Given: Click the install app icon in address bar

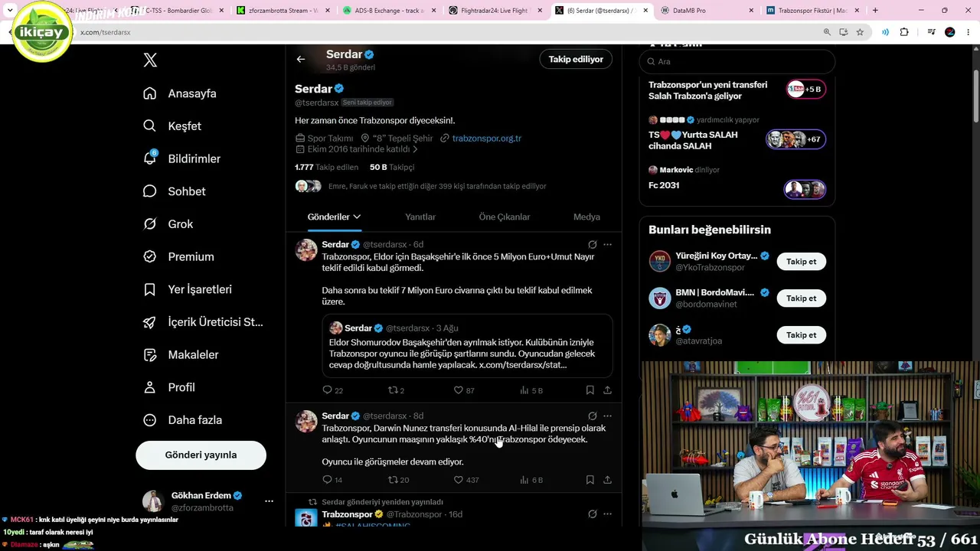Looking at the screenshot, I should tap(843, 32).
